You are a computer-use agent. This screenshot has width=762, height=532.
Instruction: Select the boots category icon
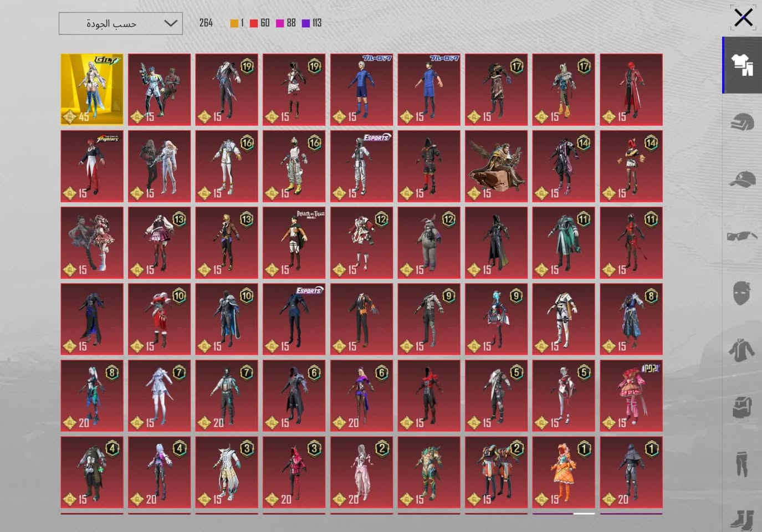tap(741, 519)
